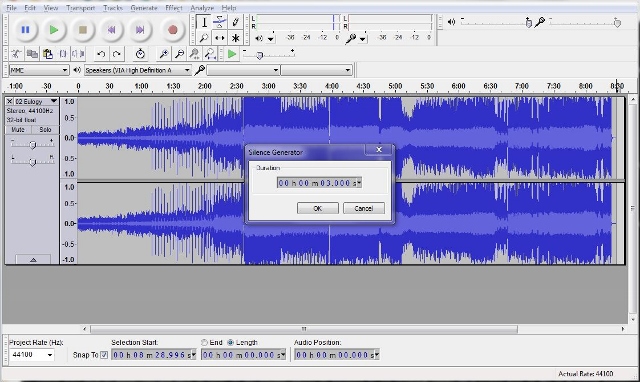Select the Zoom magnifier tool
Viewport: 640px width, 382px height.
[204, 38]
